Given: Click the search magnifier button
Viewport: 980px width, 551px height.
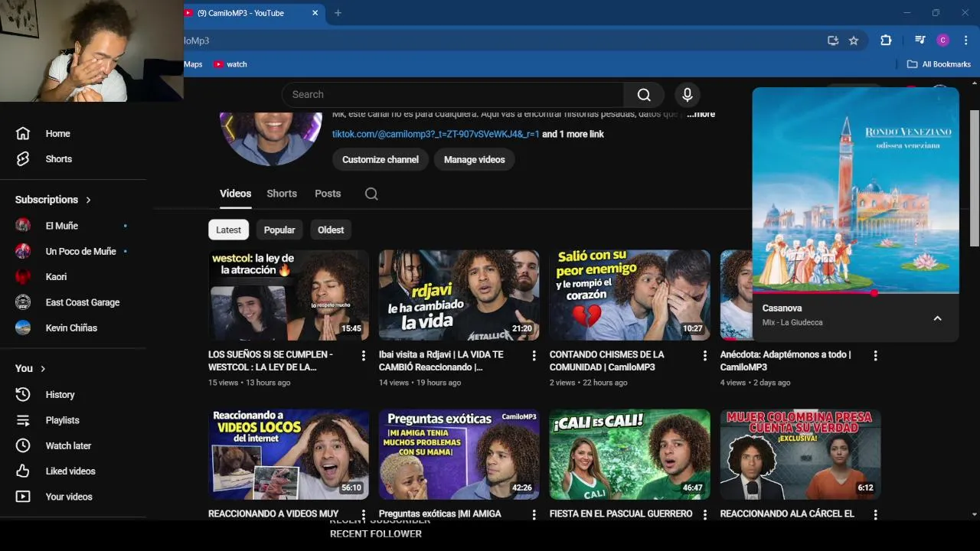Looking at the screenshot, I should click(644, 94).
